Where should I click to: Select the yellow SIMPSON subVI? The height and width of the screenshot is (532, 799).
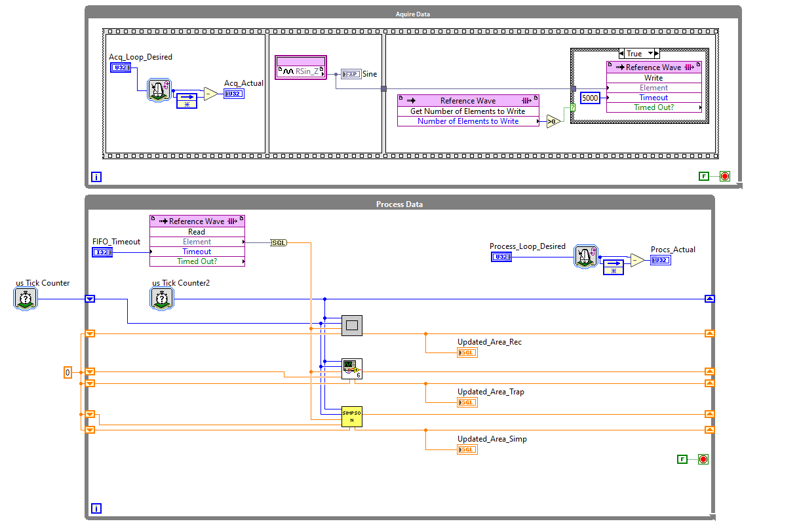pos(352,417)
